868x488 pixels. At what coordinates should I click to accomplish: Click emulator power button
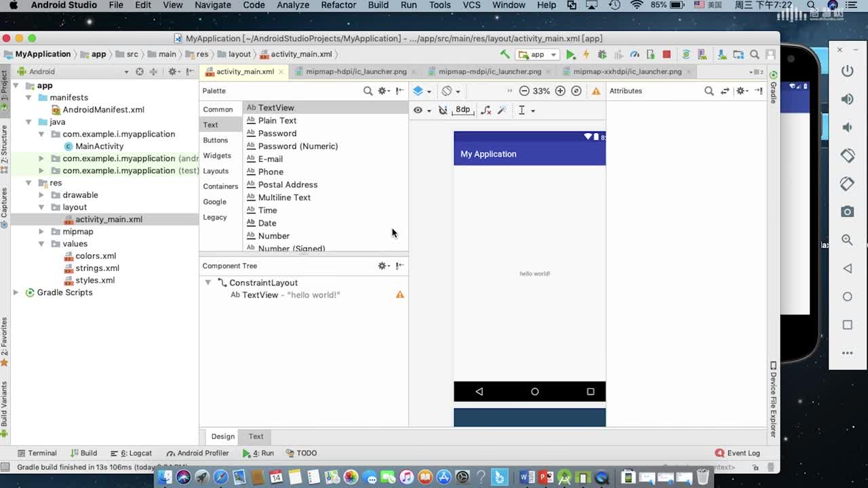coord(847,71)
